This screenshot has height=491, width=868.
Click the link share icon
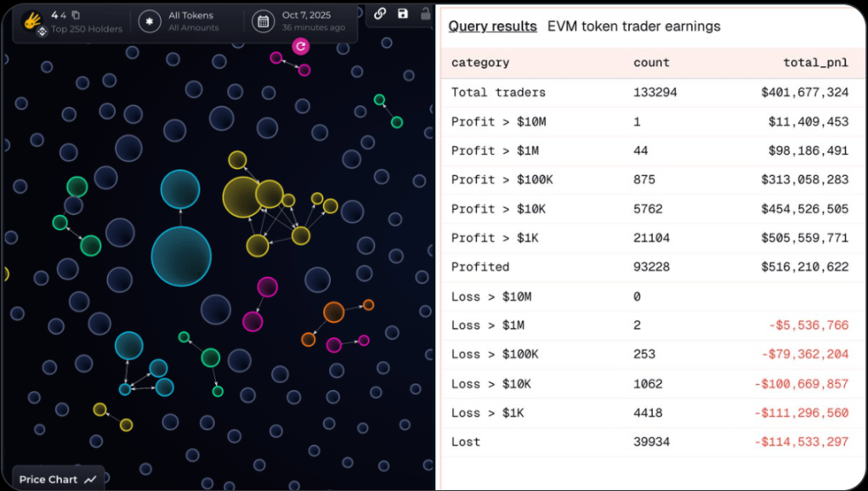coord(380,14)
